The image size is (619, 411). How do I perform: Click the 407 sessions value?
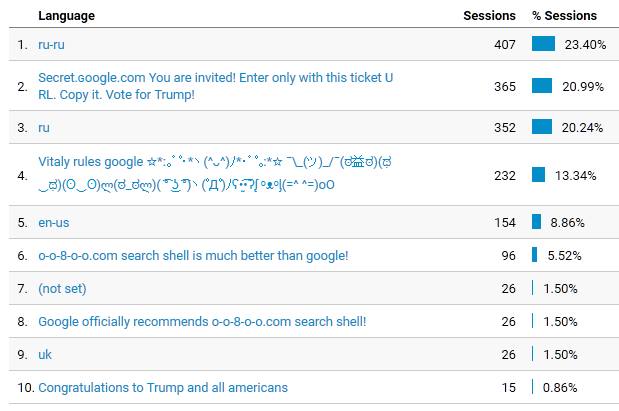505,45
